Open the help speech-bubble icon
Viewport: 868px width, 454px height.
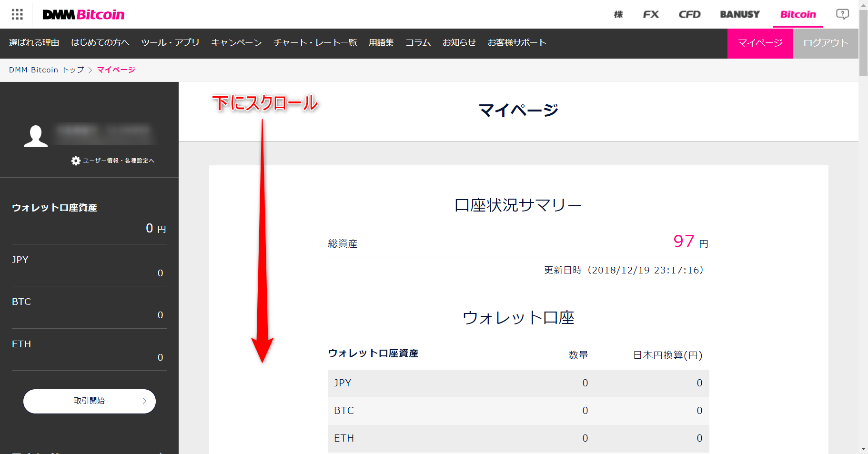pos(842,14)
